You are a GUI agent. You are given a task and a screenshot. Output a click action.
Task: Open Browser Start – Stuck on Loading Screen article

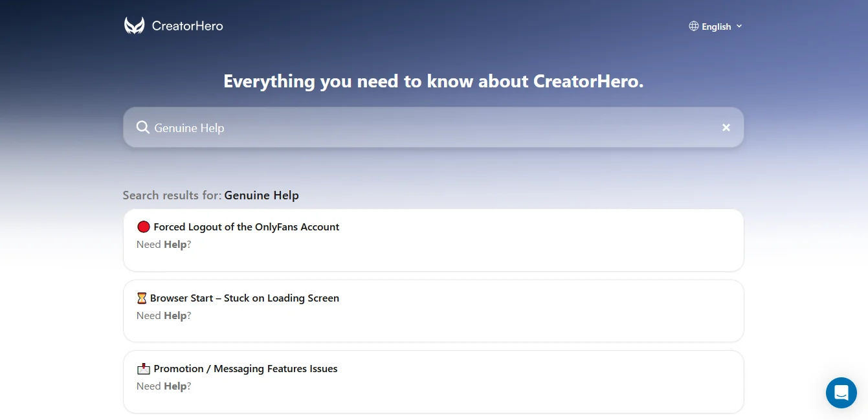tap(434, 311)
